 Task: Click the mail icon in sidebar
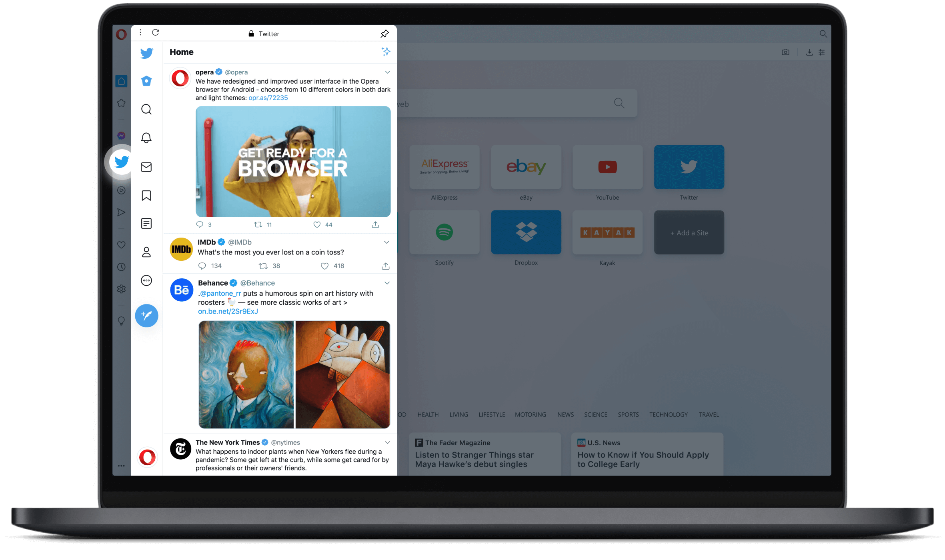point(146,166)
